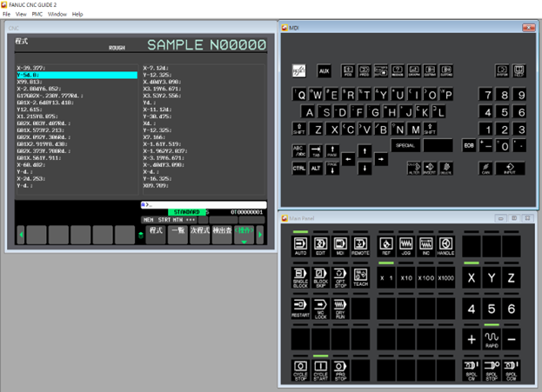Click the DELETE edit key
Screen dimensions: 542x392
click(x=446, y=169)
